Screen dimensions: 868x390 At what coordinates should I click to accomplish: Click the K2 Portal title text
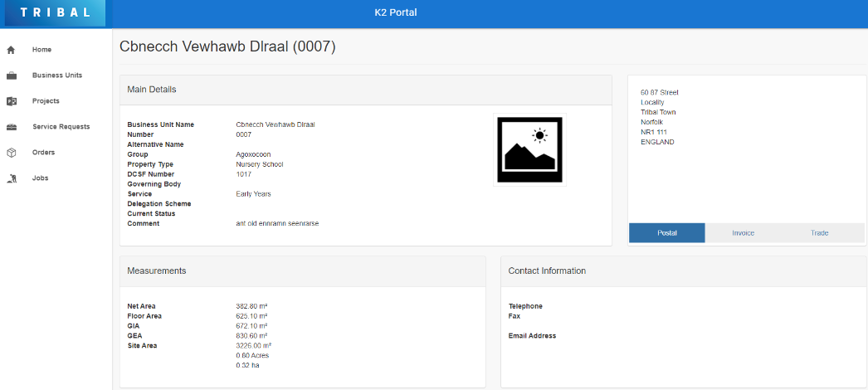click(396, 12)
